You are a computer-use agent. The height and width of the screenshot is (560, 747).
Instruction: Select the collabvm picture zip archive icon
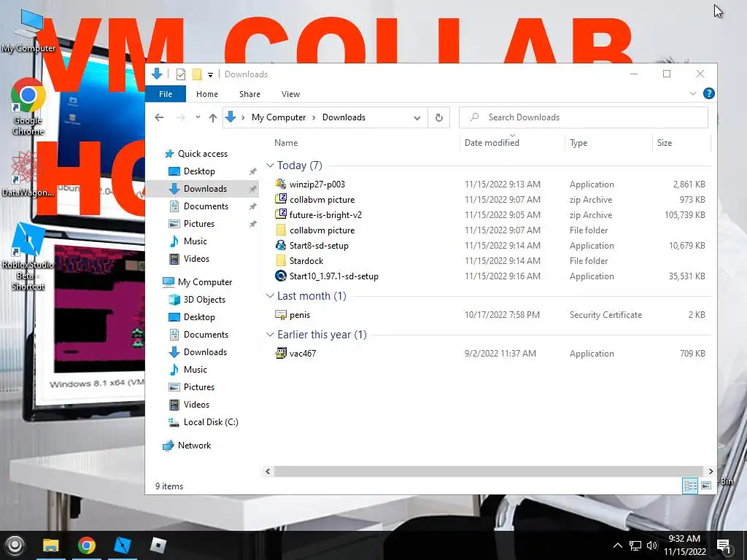[281, 199]
